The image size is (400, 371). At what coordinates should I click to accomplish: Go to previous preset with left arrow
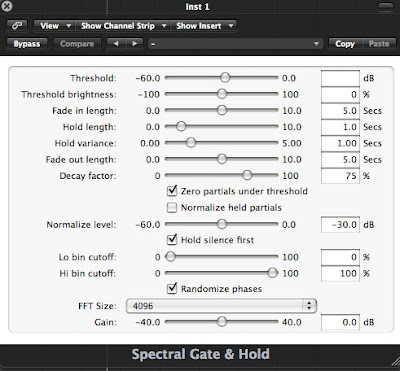click(x=116, y=44)
